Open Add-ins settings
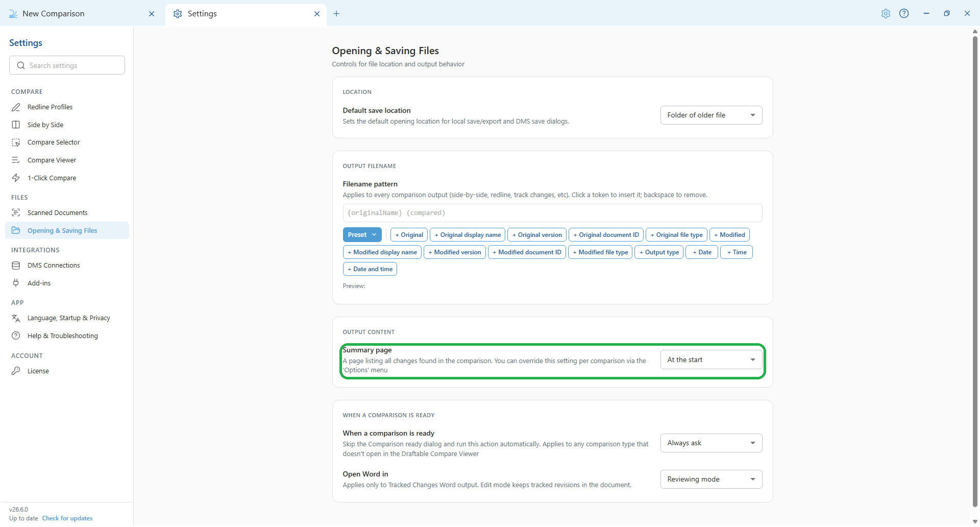Image resolution: width=980 pixels, height=527 pixels. (x=67, y=283)
